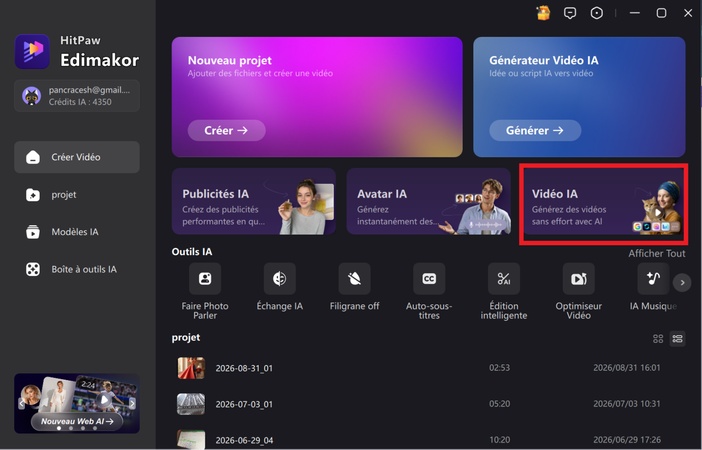Click the duration 02:53 entry

click(499, 368)
